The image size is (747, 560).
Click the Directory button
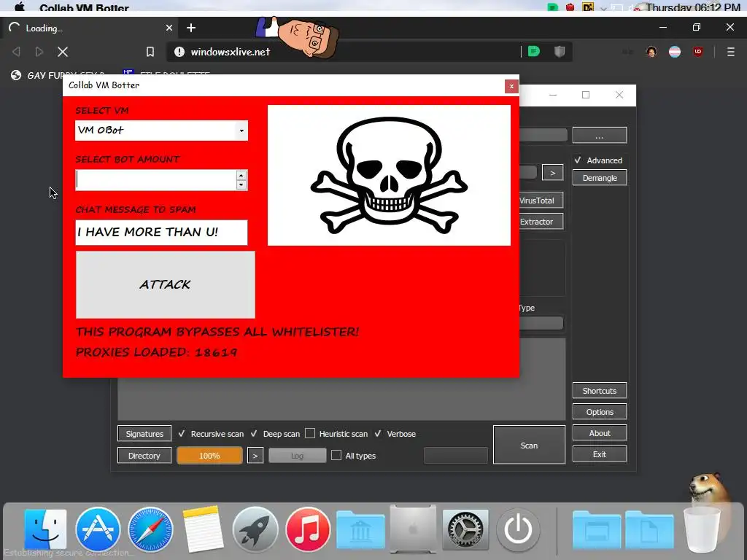point(144,456)
